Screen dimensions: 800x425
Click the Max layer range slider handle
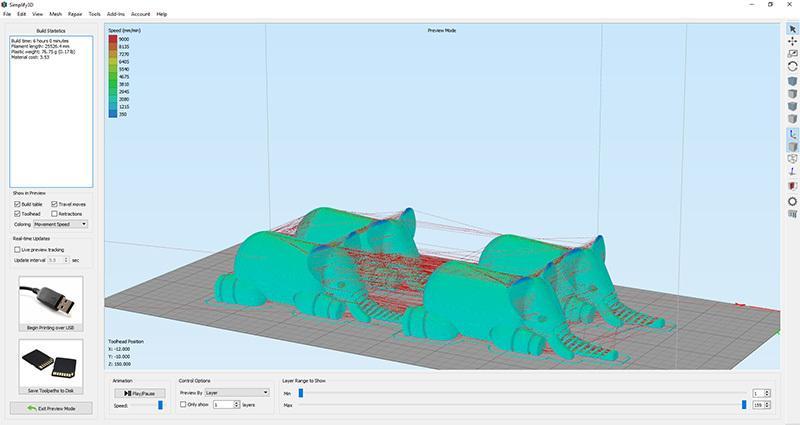click(743, 405)
